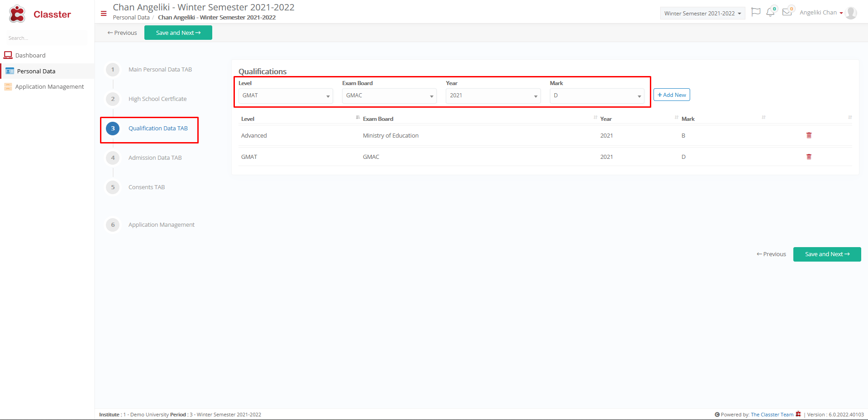Screen dimensions: 868x420
Task: Click the Add New button
Action: pyautogui.click(x=672, y=95)
